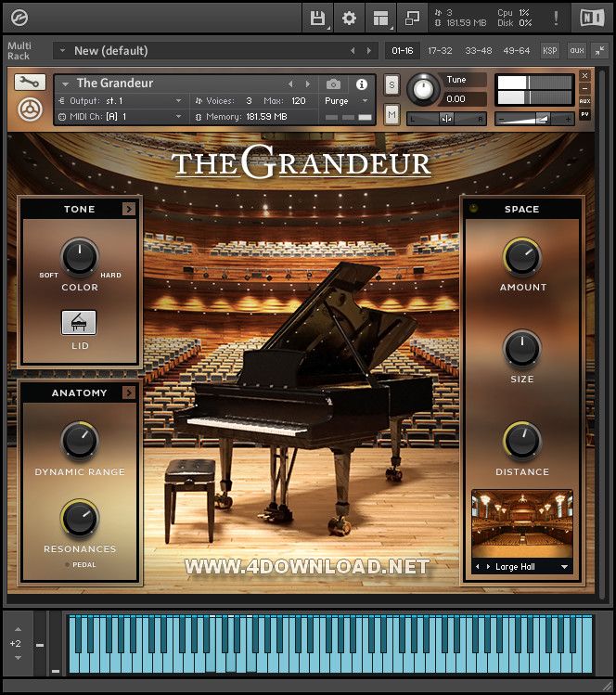Open the save floppy disk menu
The image size is (616, 695).
[317, 19]
